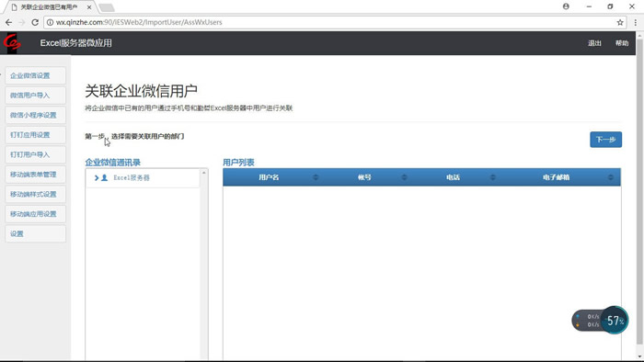Click the site info icon in address bar
This screenshot has height=362, width=644.
pyautogui.click(x=50, y=22)
